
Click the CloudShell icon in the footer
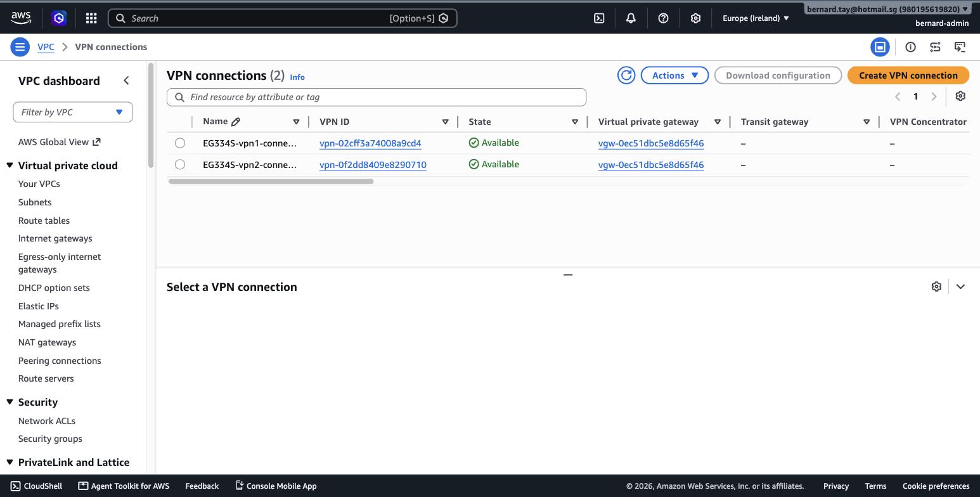(16, 486)
